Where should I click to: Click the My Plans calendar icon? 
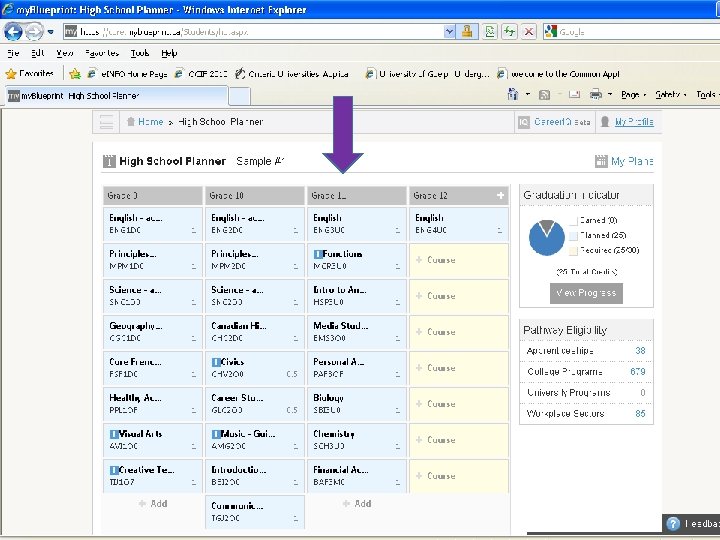point(601,161)
